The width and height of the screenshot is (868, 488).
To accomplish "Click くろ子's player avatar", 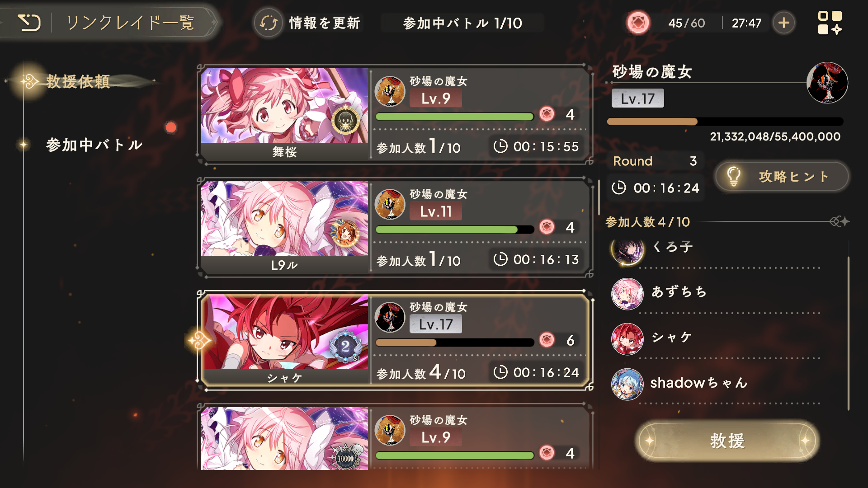I will tap(627, 250).
